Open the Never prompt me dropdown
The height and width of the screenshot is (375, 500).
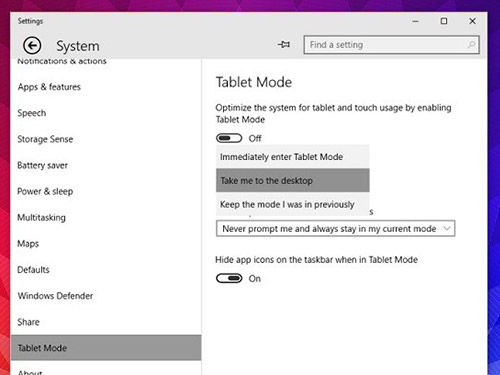pos(335,229)
